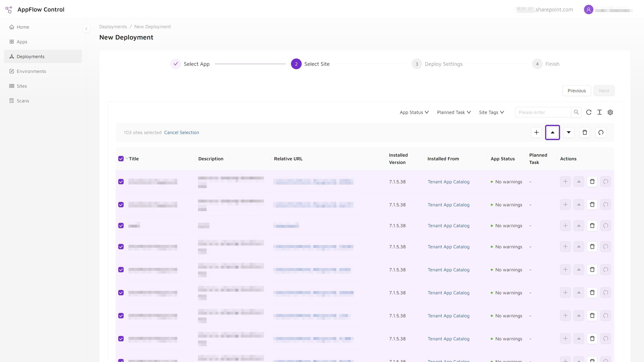644x362 pixels.
Task: Click the Deploy Settings step
Action: pos(437,64)
